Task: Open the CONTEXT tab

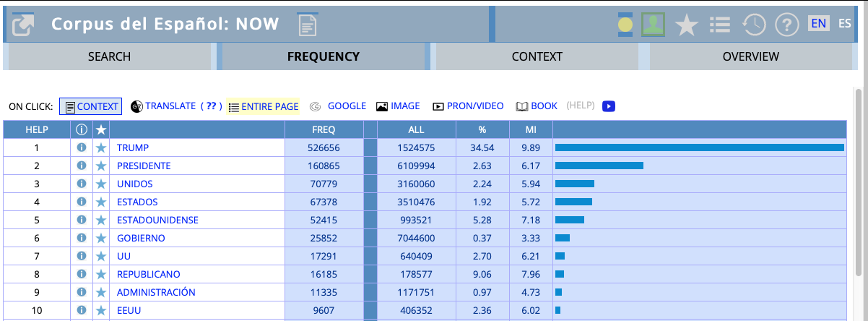Action: pos(537,56)
